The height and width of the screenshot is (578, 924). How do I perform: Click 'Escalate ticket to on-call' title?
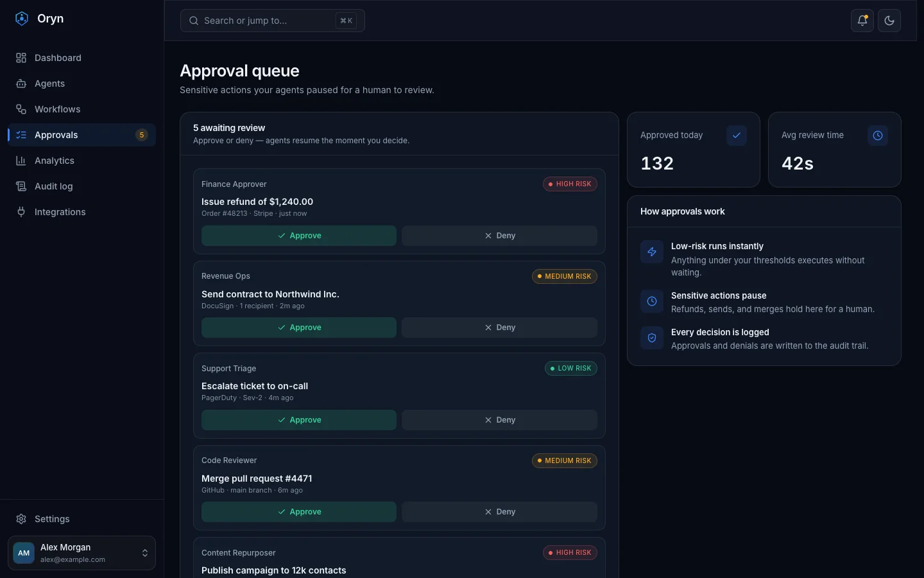click(255, 386)
